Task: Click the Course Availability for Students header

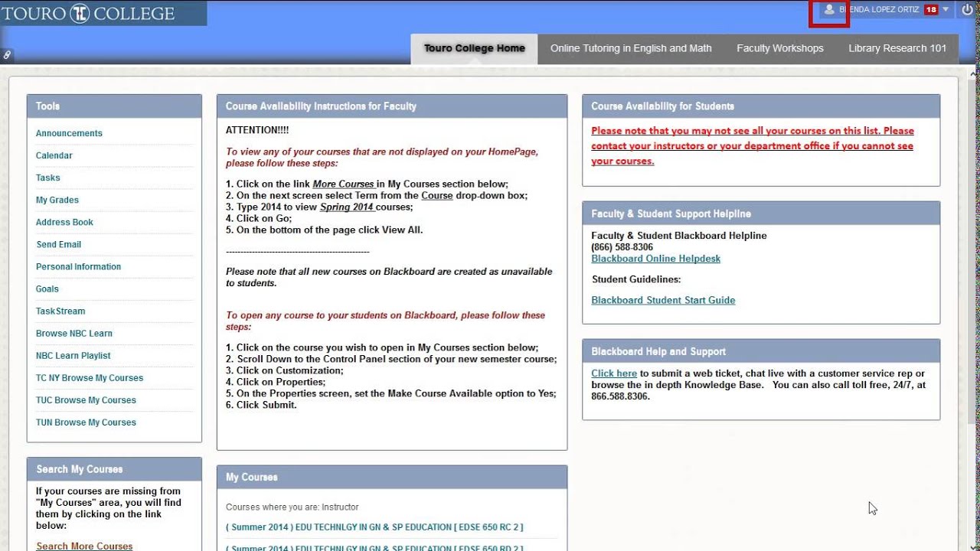Action: (761, 106)
